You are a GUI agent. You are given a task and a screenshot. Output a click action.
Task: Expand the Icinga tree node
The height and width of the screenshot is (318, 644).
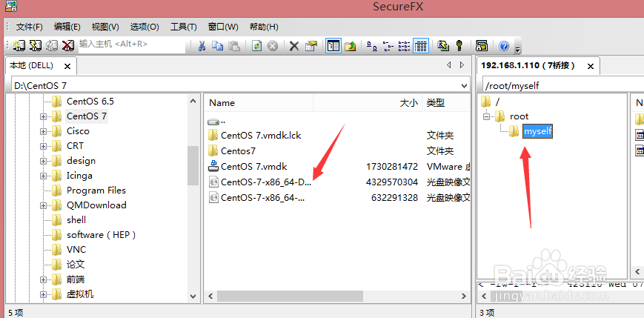(43, 176)
